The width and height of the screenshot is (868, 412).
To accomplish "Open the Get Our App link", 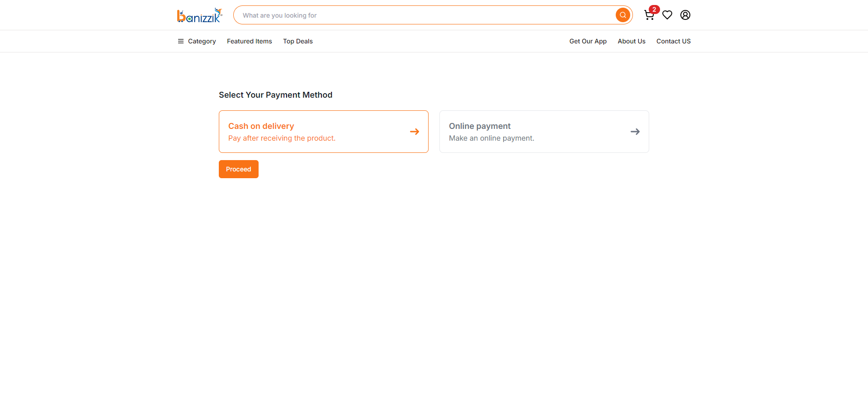I will click(x=588, y=41).
